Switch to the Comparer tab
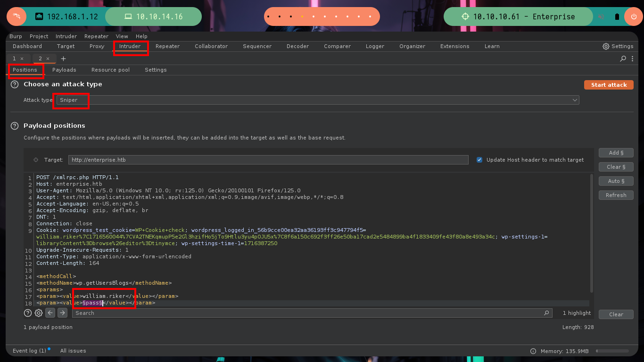 (x=338, y=46)
